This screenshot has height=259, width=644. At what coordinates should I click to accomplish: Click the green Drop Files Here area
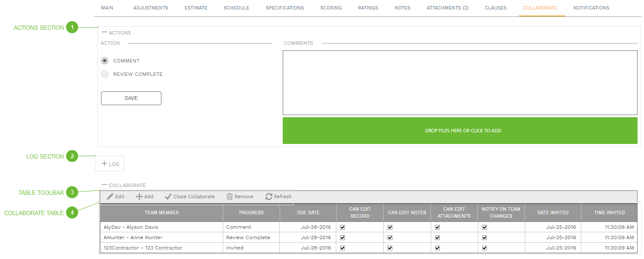point(463,130)
